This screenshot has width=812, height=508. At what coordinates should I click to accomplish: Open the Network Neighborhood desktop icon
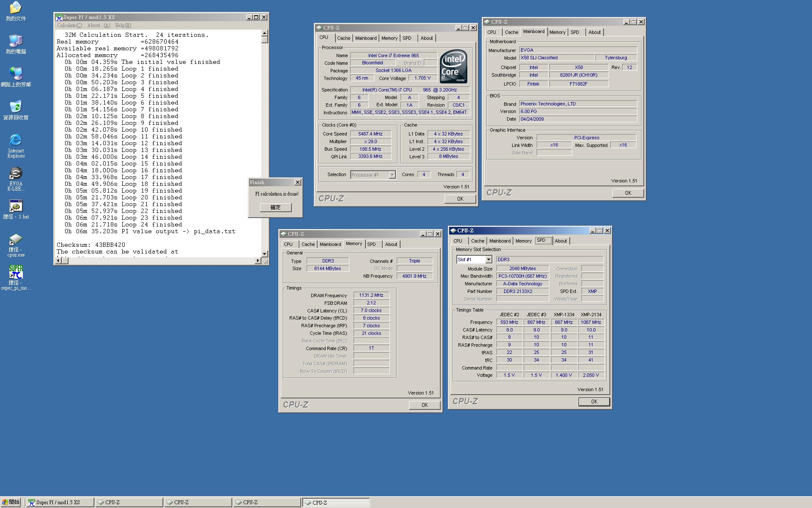[16, 77]
